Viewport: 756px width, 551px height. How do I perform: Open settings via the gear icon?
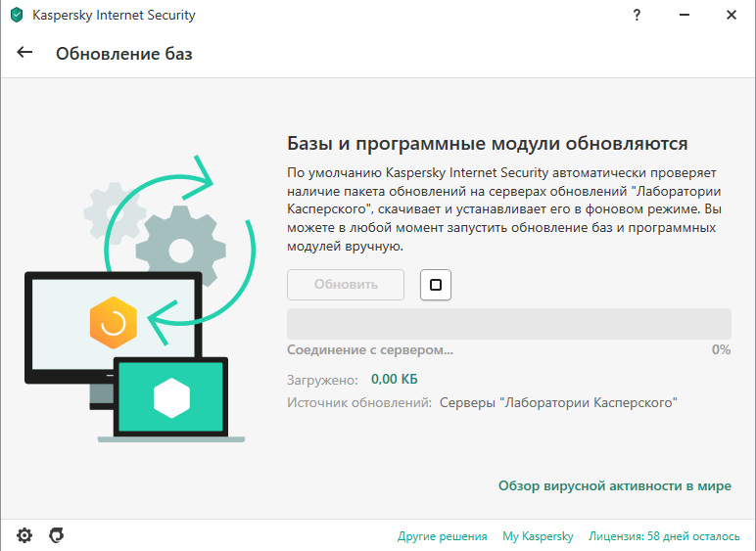click(x=24, y=535)
